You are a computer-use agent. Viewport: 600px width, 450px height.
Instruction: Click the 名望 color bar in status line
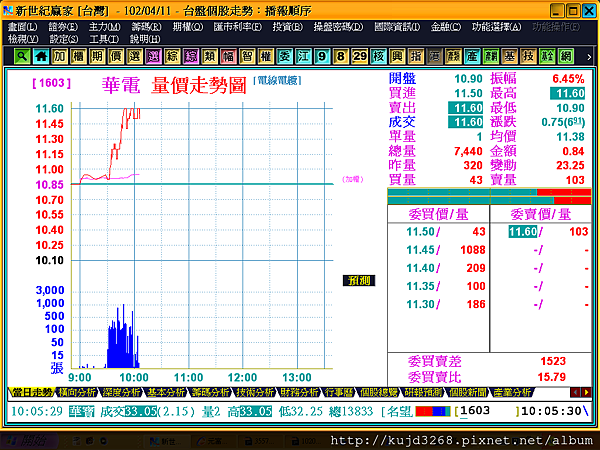(433, 411)
